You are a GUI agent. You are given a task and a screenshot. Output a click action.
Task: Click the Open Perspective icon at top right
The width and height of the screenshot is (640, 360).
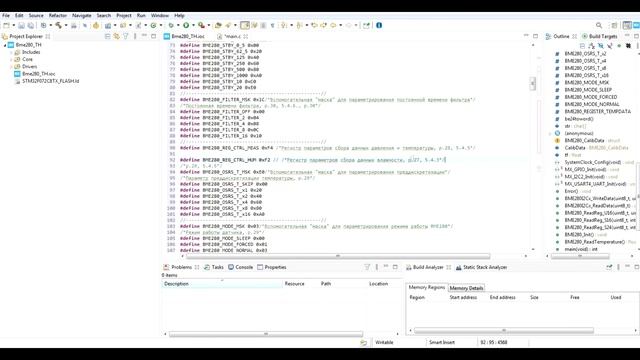coord(614,25)
